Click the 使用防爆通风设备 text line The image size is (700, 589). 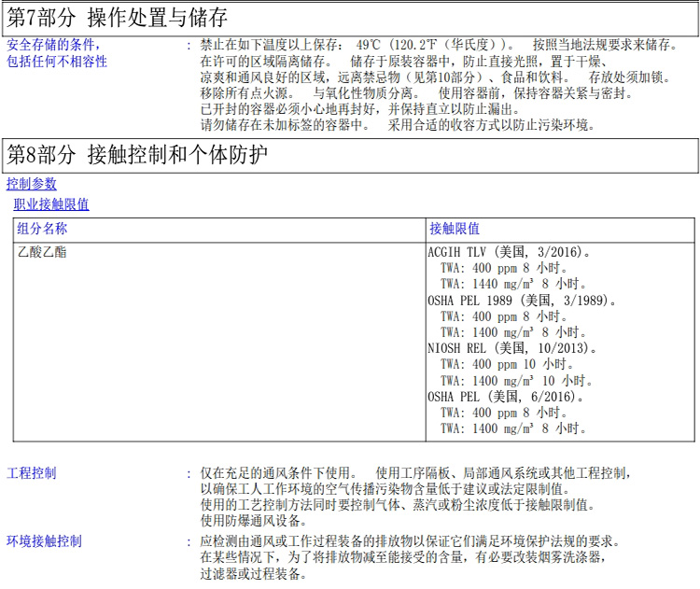(x=253, y=521)
